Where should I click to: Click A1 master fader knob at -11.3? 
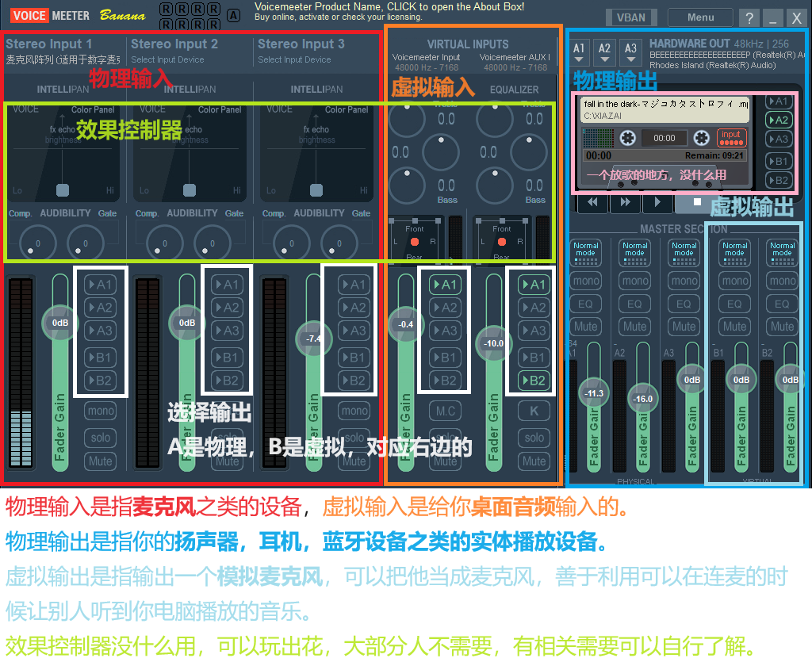(593, 393)
